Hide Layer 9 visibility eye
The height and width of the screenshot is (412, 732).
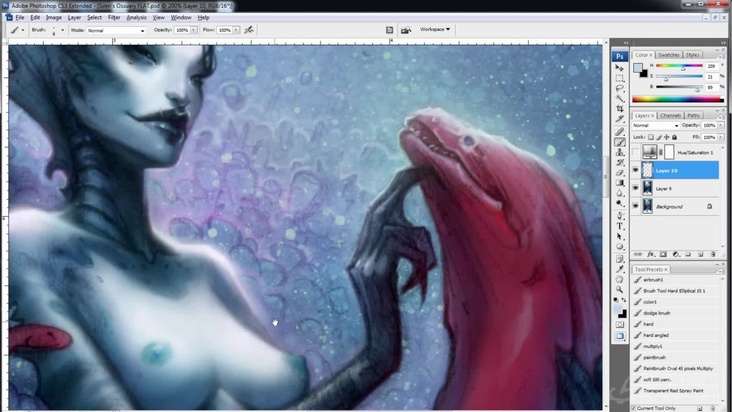(x=635, y=188)
